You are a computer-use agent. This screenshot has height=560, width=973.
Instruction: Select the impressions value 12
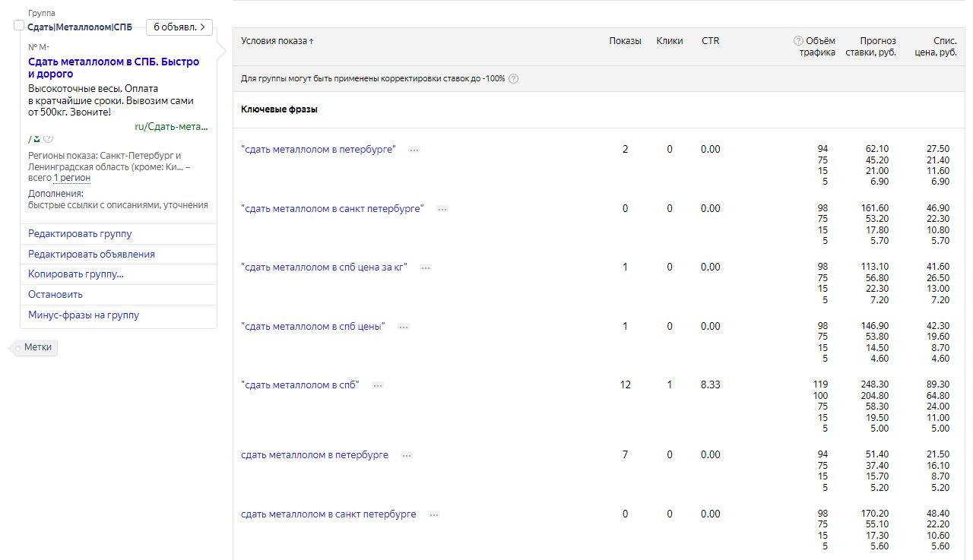pos(626,385)
